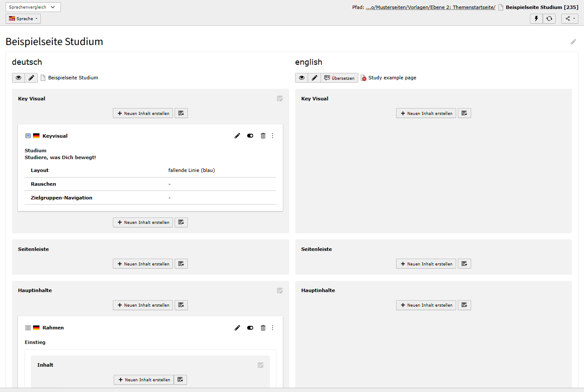Click the clear cache lightning bolt icon
Viewport: 584px width, 392px height.
[x=536, y=18]
